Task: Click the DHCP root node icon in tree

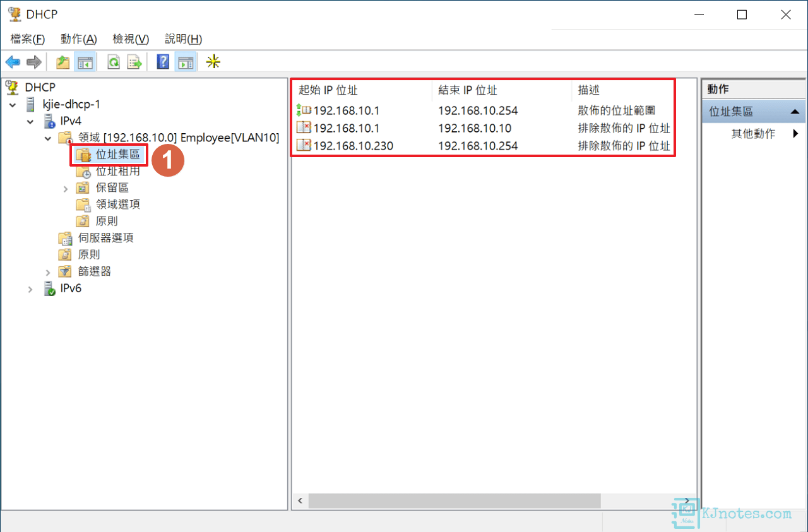Action: 12,87
